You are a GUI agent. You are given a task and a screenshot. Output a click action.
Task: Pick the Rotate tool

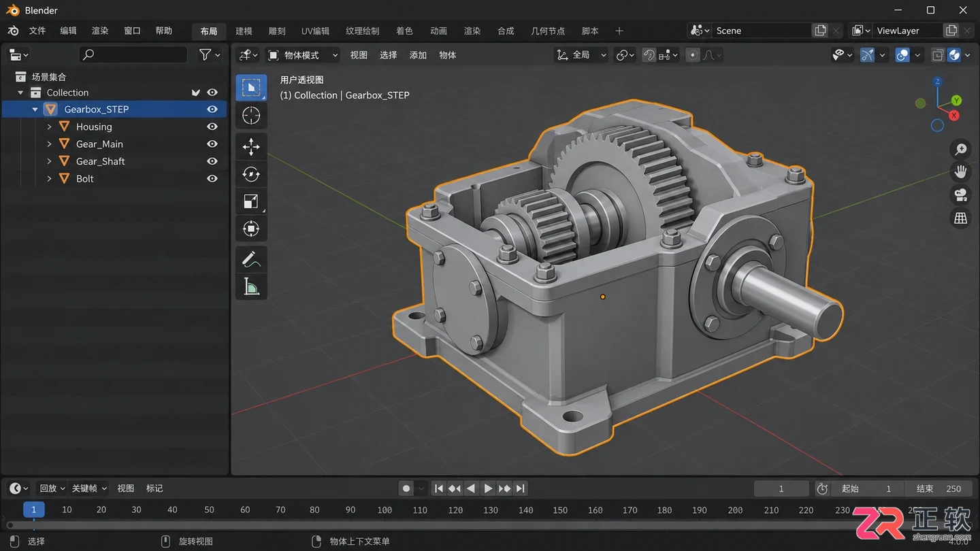251,174
